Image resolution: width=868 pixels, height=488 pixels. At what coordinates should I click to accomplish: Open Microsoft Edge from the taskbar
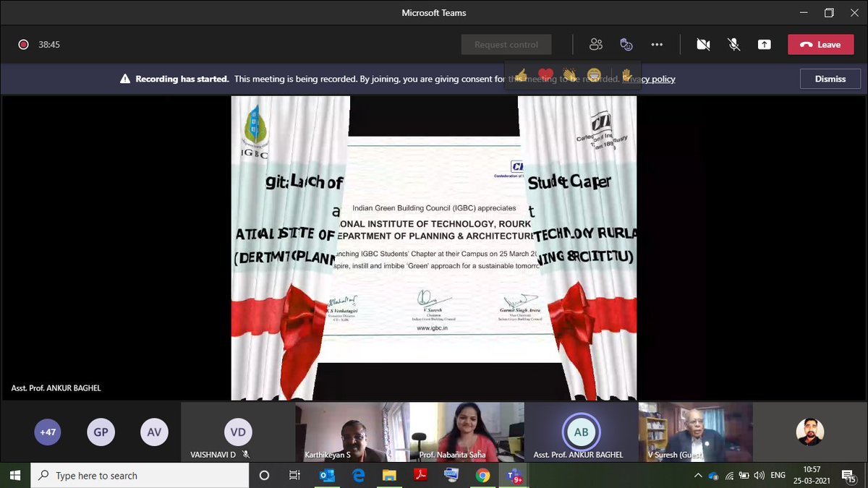click(x=358, y=476)
